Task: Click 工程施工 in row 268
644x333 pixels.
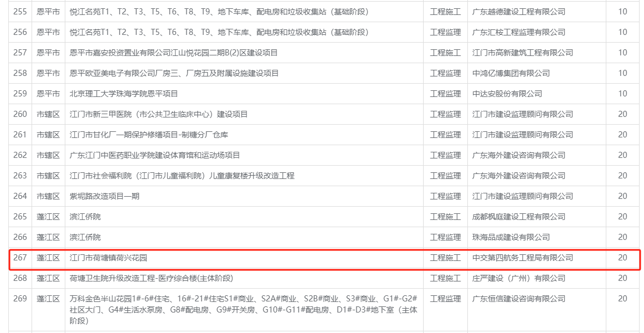Action: (x=445, y=278)
